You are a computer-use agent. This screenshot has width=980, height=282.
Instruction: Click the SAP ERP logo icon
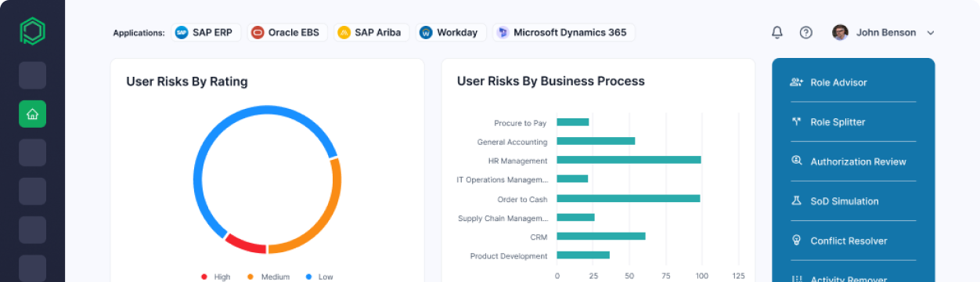(182, 32)
